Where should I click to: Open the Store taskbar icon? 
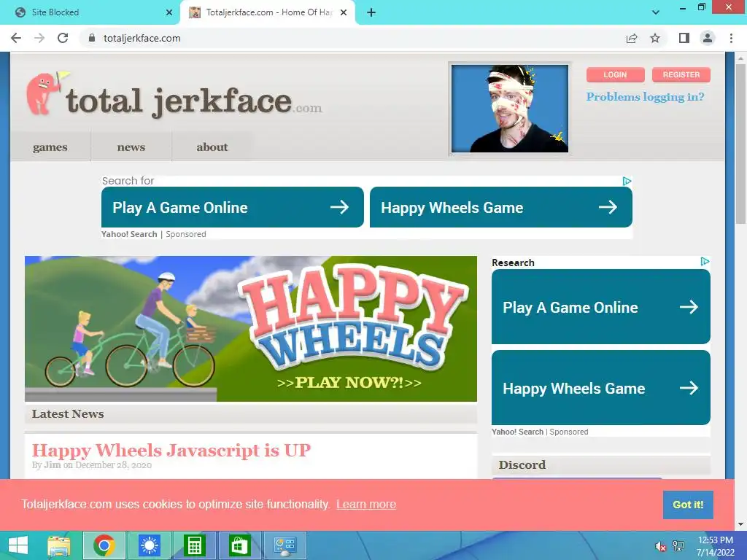(239, 545)
